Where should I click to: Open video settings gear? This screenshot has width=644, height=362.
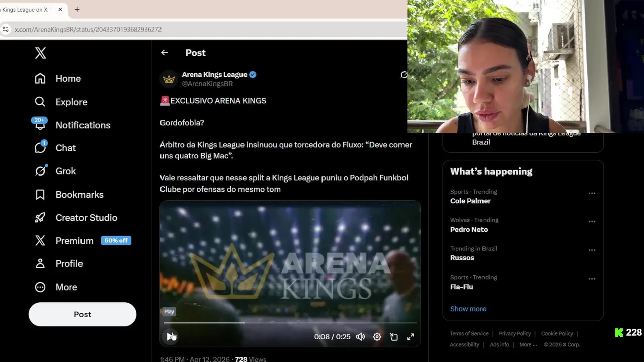click(x=377, y=337)
